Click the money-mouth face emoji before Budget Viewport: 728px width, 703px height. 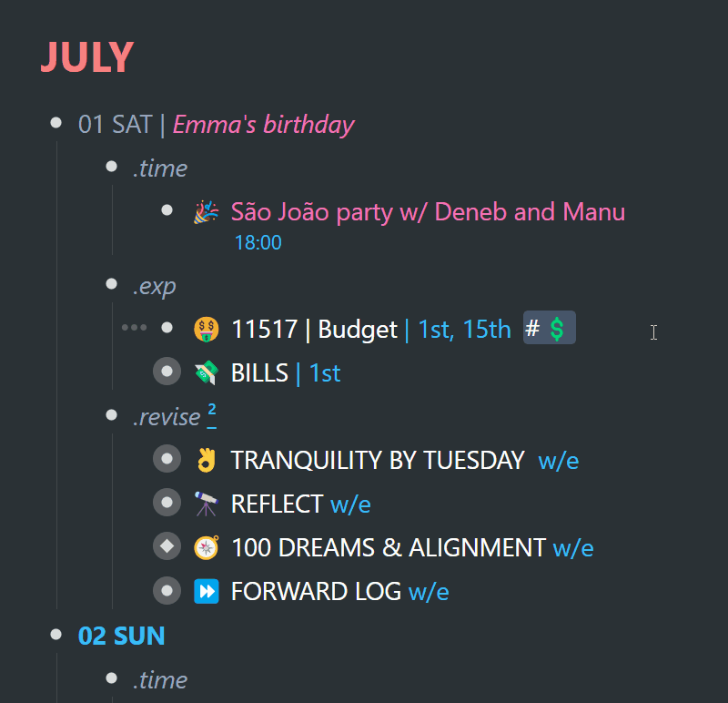(206, 330)
